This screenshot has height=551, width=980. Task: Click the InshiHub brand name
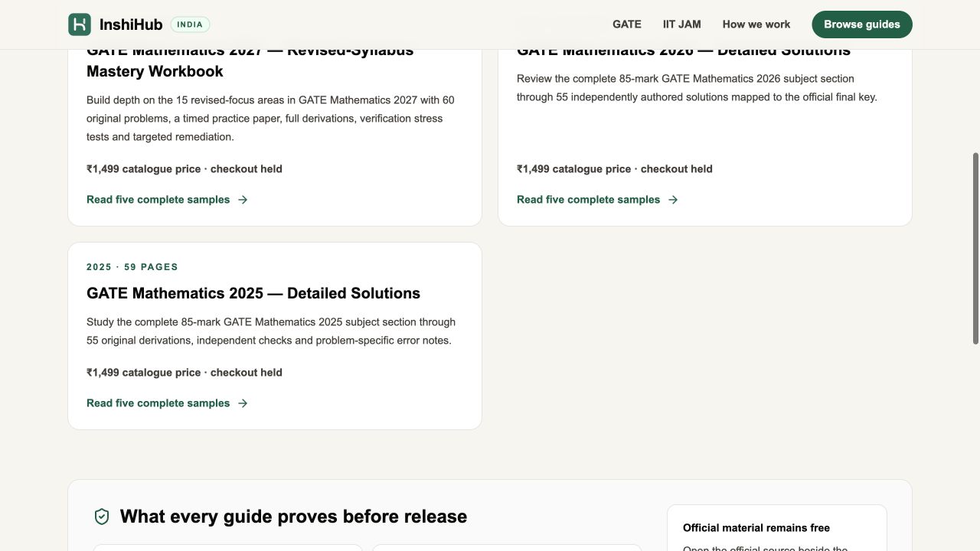click(131, 24)
